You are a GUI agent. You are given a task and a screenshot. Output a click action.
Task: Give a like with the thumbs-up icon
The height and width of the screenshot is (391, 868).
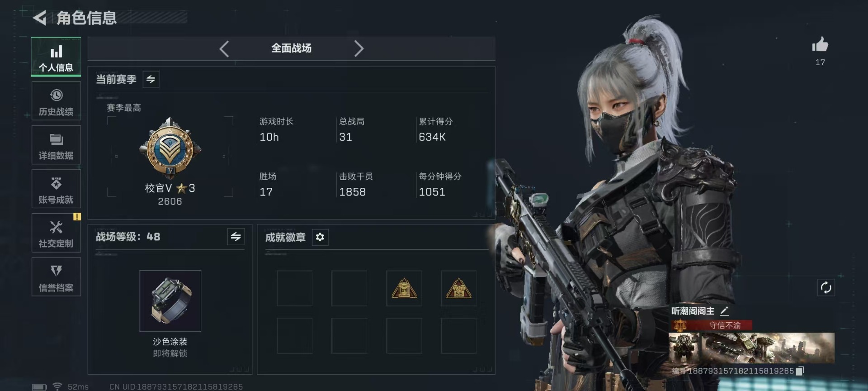tap(820, 45)
